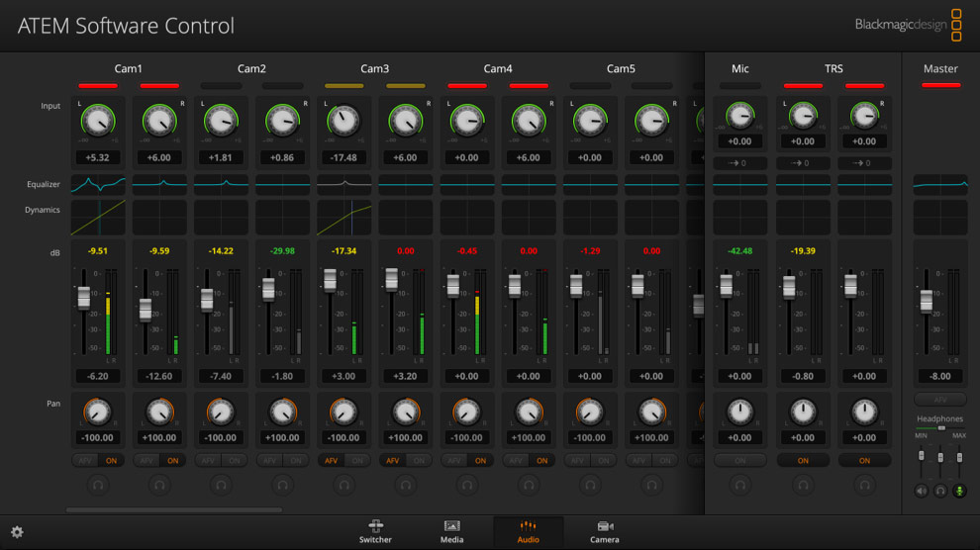Switch to the Switcher page
The width and height of the screenshot is (980, 550).
pyautogui.click(x=375, y=532)
